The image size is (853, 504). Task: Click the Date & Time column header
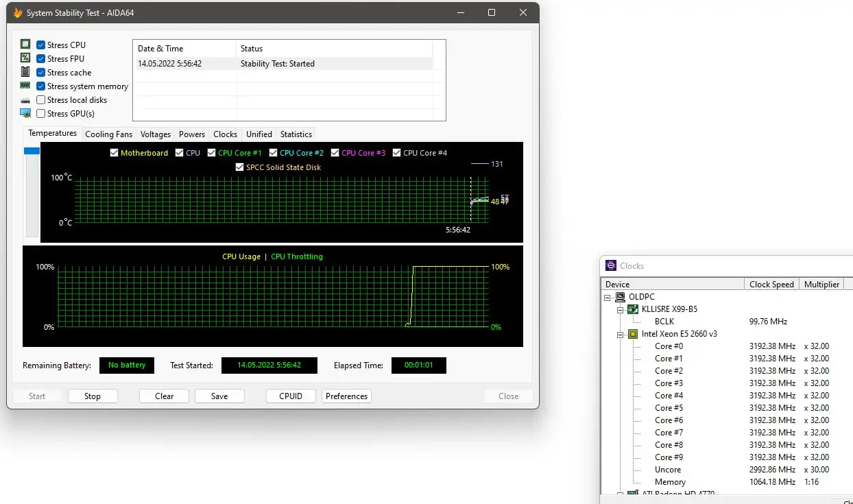pyautogui.click(x=184, y=49)
